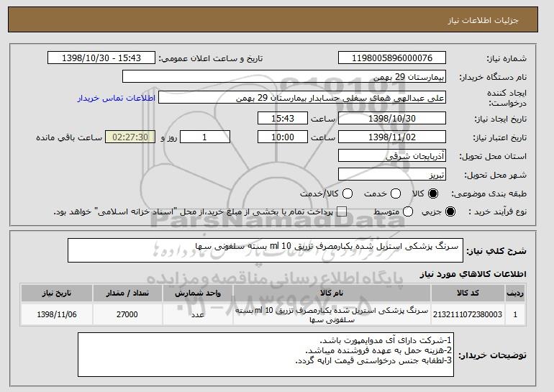
Task: Click the شرح کلی نیاز description box
Action: [265, 250]
